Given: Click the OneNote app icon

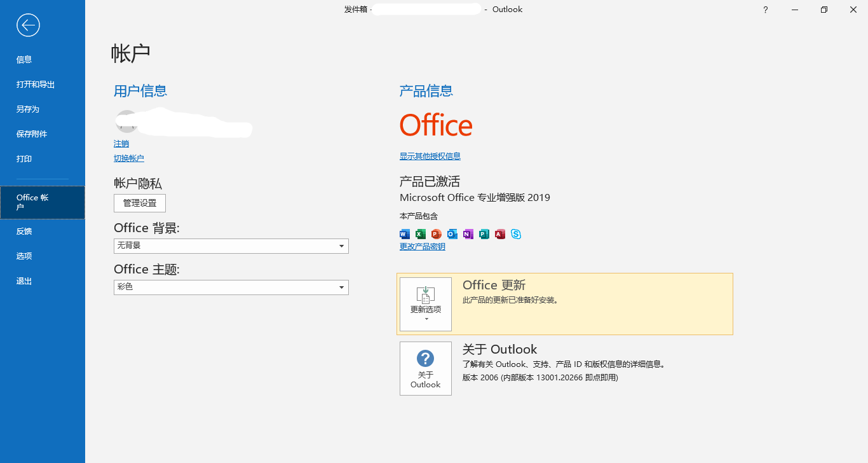Looking at the screenshot, I should click(468, 234).
